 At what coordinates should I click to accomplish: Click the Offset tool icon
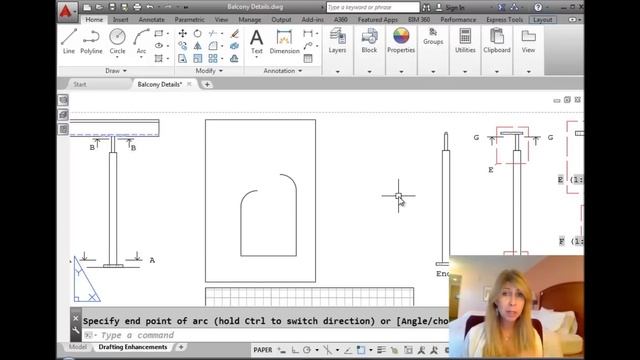click(234, 58)
